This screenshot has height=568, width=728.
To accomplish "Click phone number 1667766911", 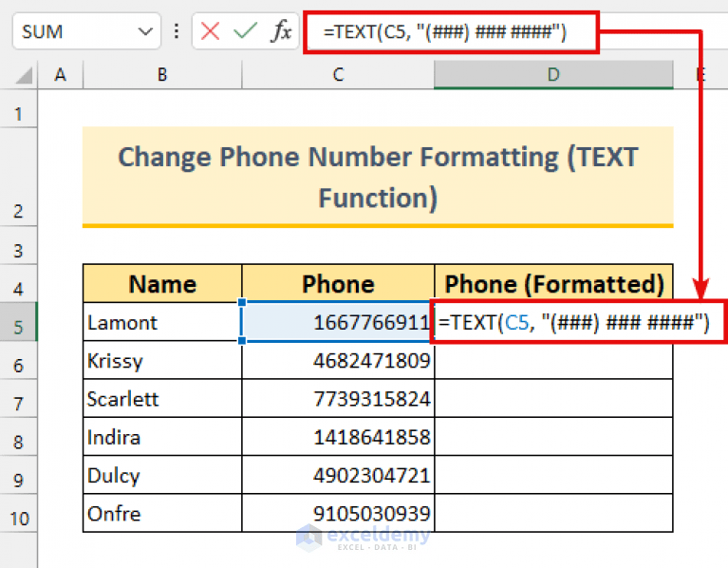I will pos(338,322).
